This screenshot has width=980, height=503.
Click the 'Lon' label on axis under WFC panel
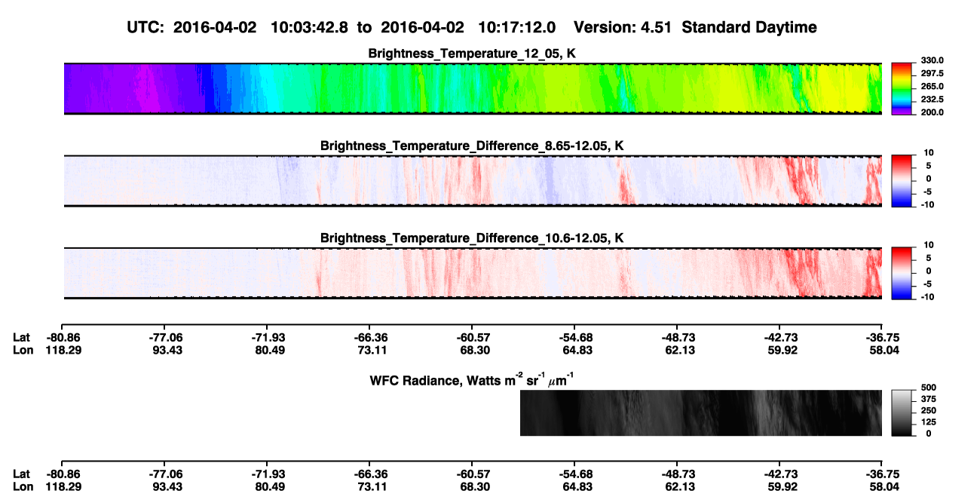tap(23, 486)
